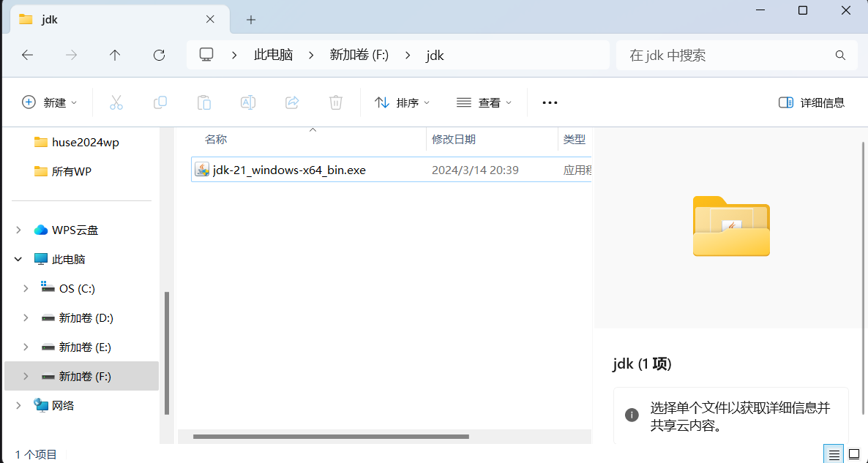Click the Share icon in toolbar
This screenshot has height=463, width=868.
[292, 102]
